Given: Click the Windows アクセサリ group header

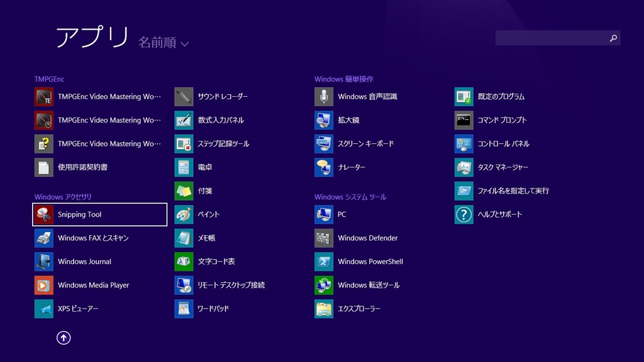Looking at the screenshot, I should [x=63, y=197].
